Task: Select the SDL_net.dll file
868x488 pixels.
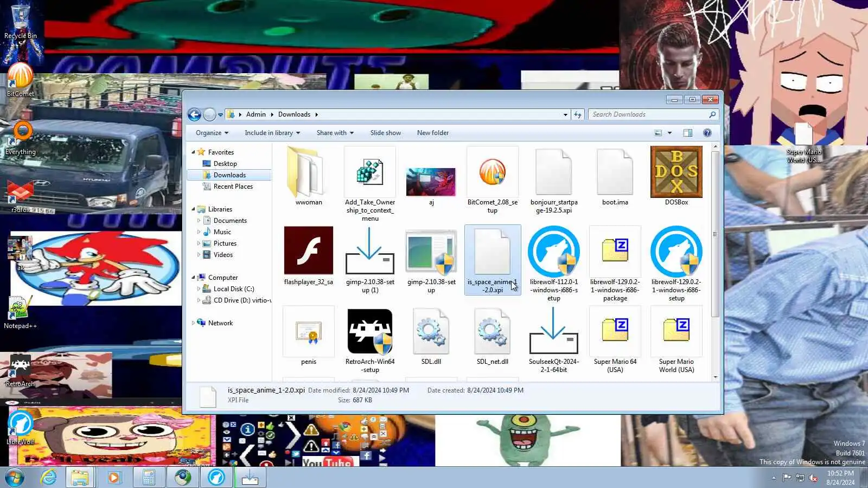Action: pyautogui.click(x=493, y=336)
